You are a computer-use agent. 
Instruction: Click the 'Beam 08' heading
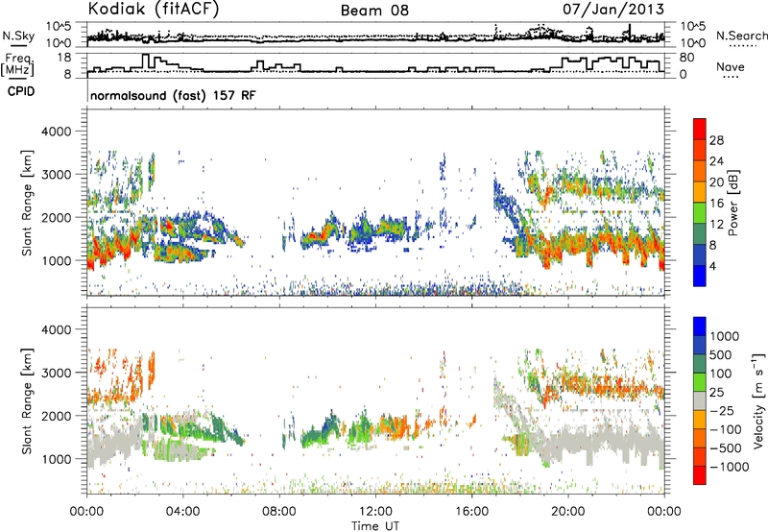[374, 11]
